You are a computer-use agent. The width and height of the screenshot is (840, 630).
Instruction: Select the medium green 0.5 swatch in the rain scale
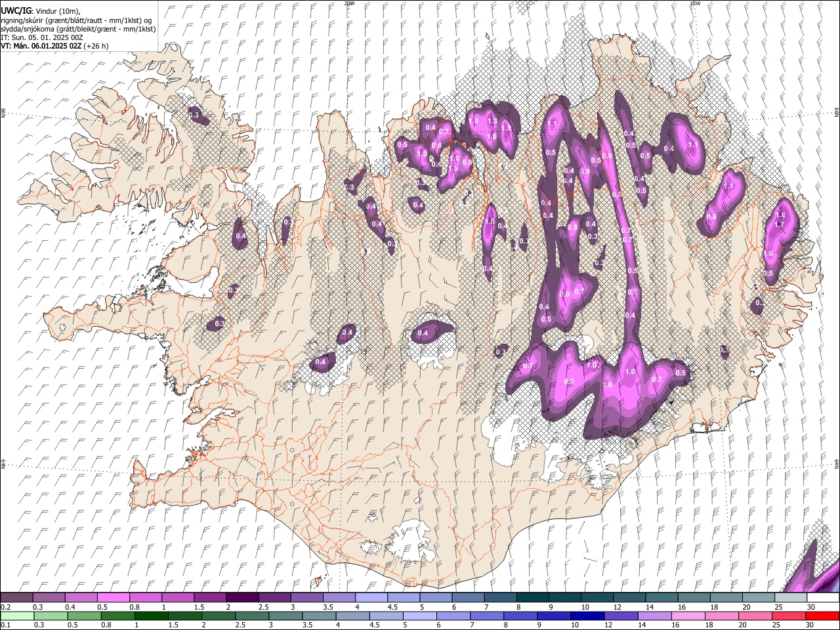[x=85, y=616]
